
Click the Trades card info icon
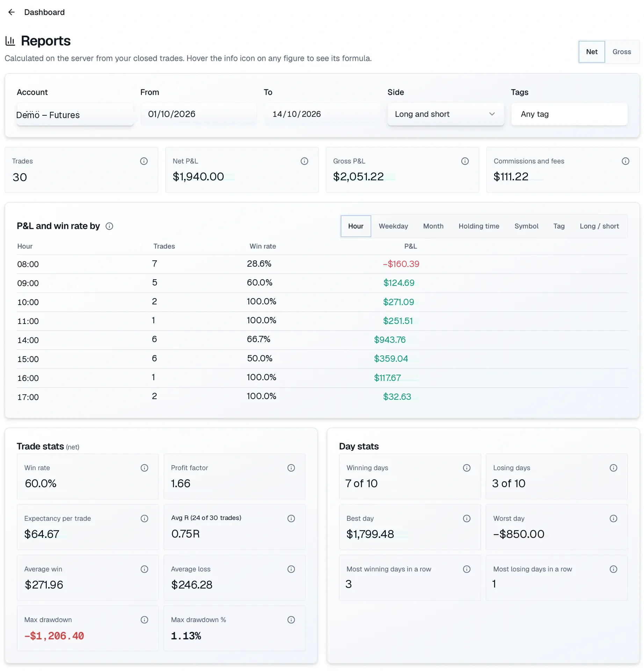click(x=144, y=161)
